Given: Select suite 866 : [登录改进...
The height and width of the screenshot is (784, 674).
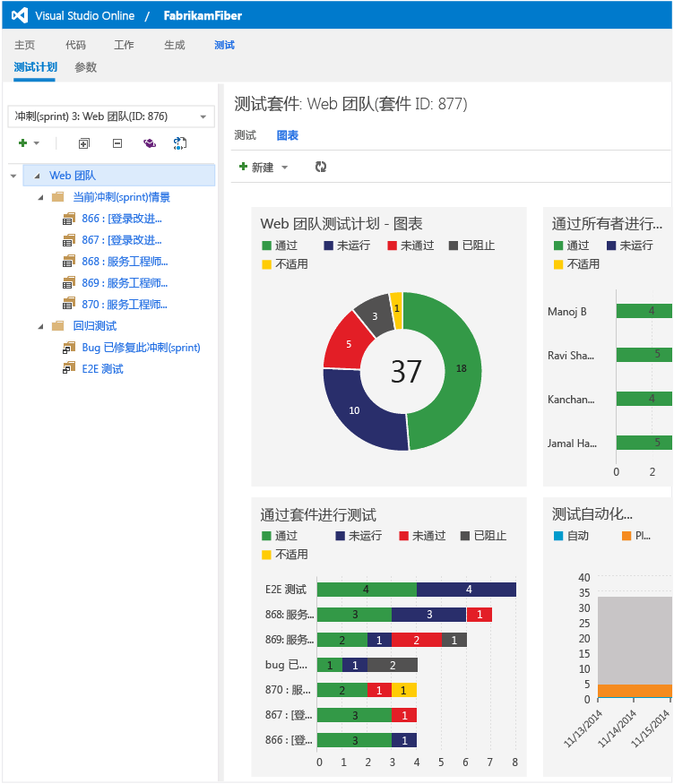Looking at the screenshot, I should pos(122,219).
